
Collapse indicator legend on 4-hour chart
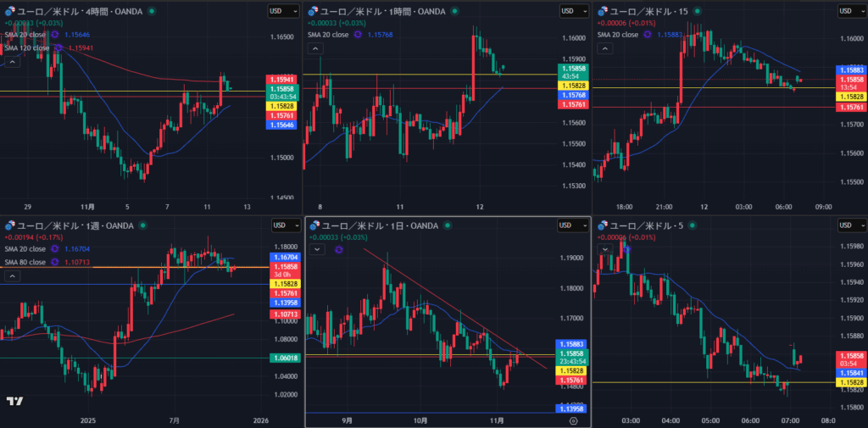click(x=13, y=62)
